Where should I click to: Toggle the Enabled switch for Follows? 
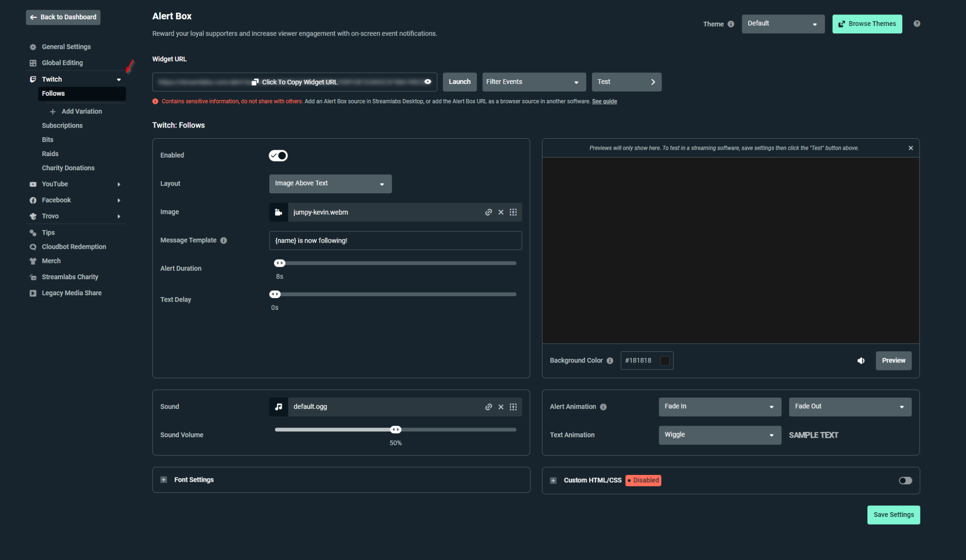(278, 156)
